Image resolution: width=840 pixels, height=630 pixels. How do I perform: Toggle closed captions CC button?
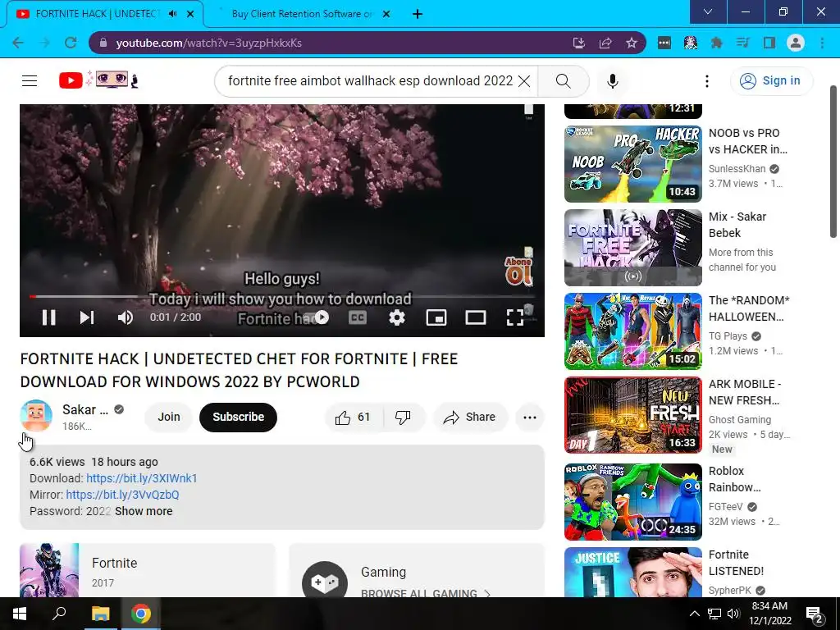(x=358, y=317)
